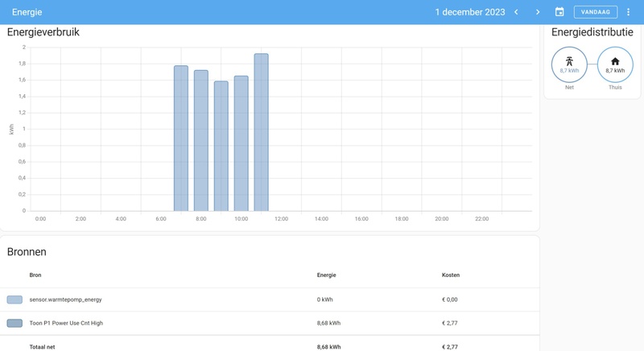
Task: Click the bar at 7:00 in chart
Action: point(181,138)
